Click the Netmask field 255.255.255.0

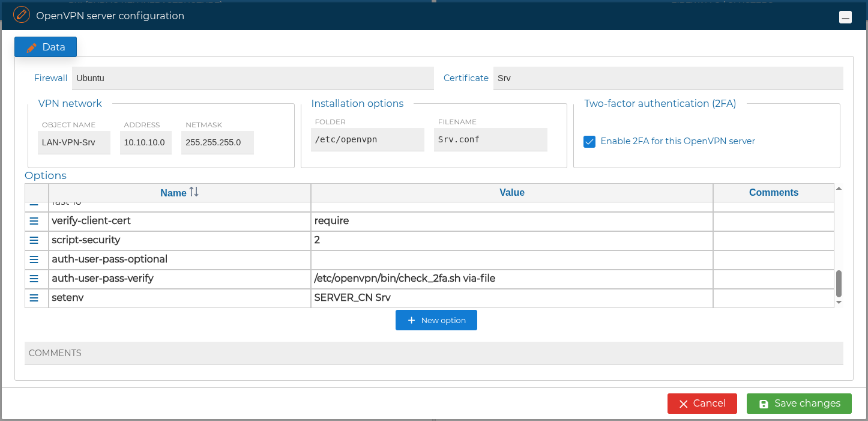[x=217, y=143]
